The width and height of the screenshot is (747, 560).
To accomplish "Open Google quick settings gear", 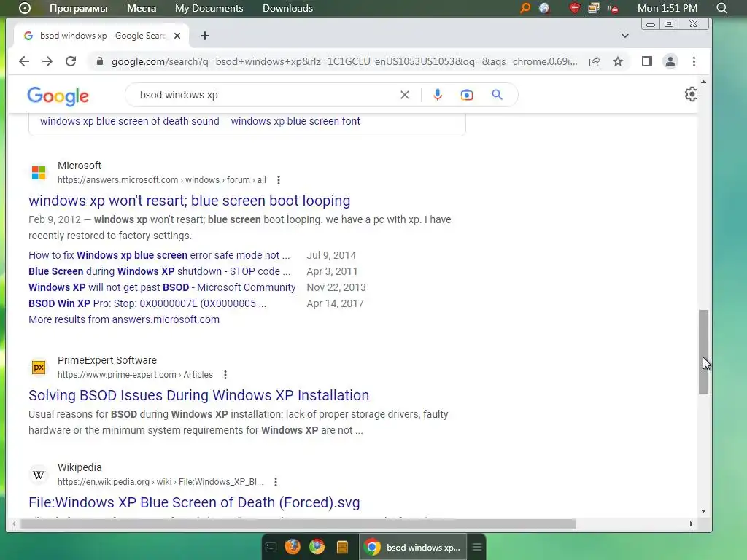I will click(692, 94).
